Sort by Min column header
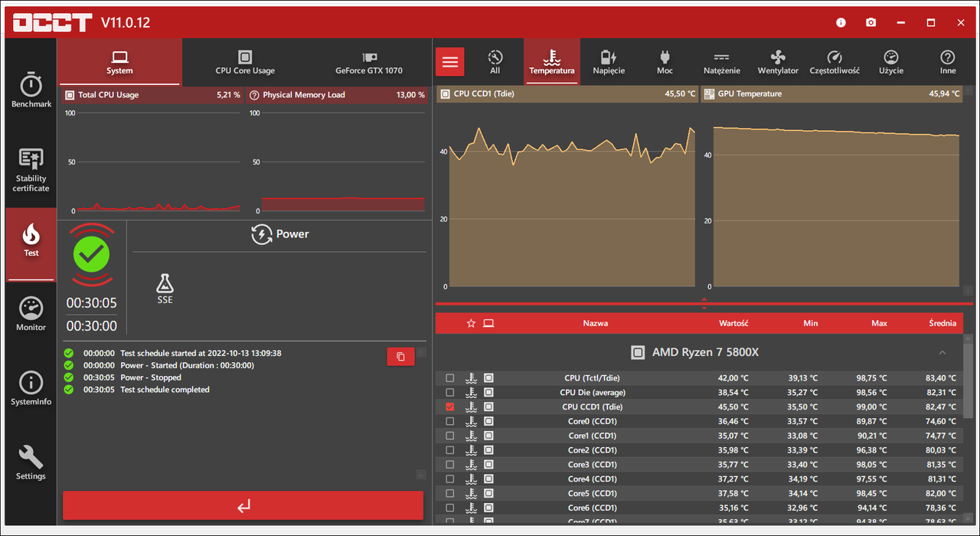This screenshot has width=980, height=536. pos(811,323)
